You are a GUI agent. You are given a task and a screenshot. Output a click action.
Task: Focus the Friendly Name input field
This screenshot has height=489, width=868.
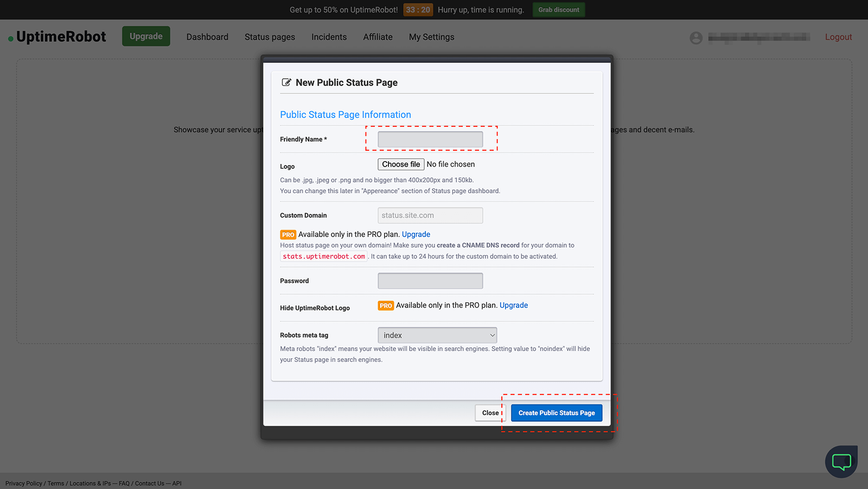(430, 139)
